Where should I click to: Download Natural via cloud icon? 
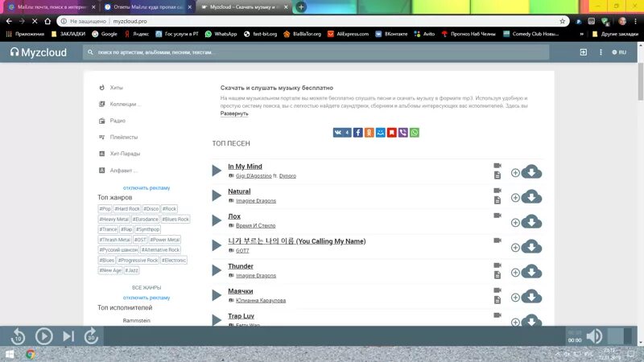(x=531, y=197)
